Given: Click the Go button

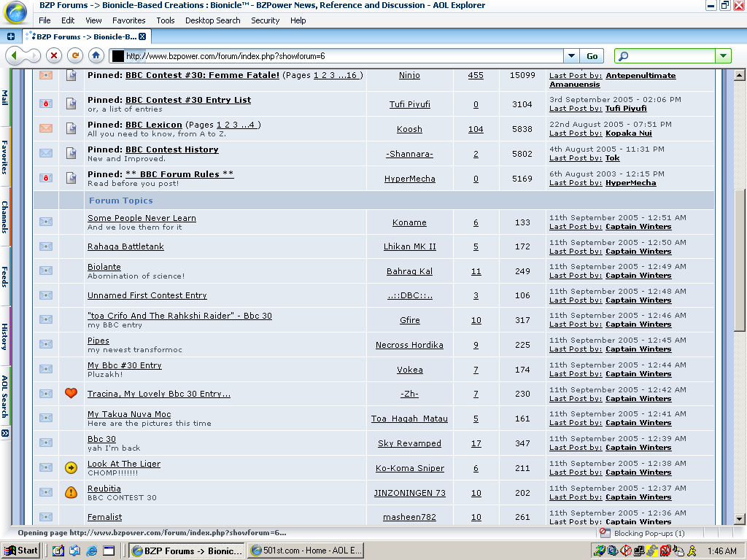Looking at the screenshot, I should (591, 55).
